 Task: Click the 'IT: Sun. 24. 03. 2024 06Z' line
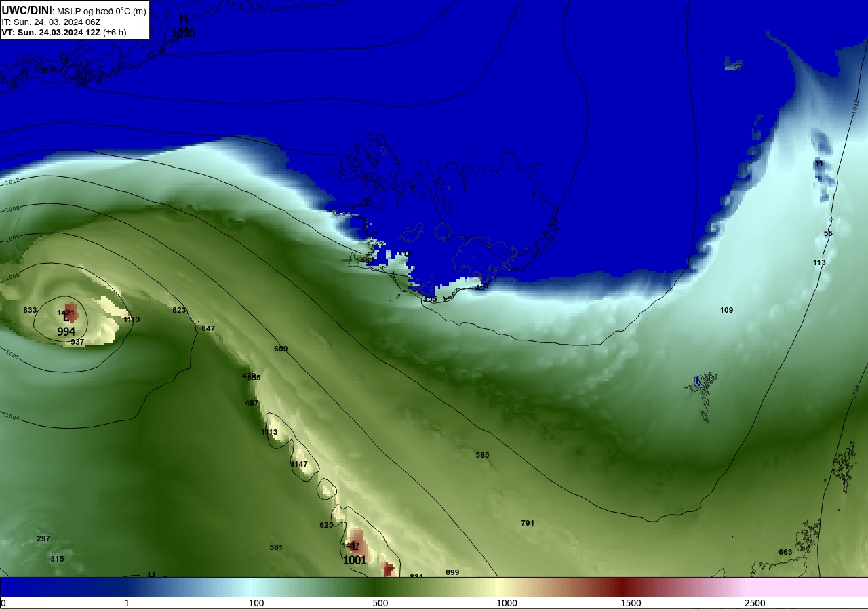[x=51, y=22]
